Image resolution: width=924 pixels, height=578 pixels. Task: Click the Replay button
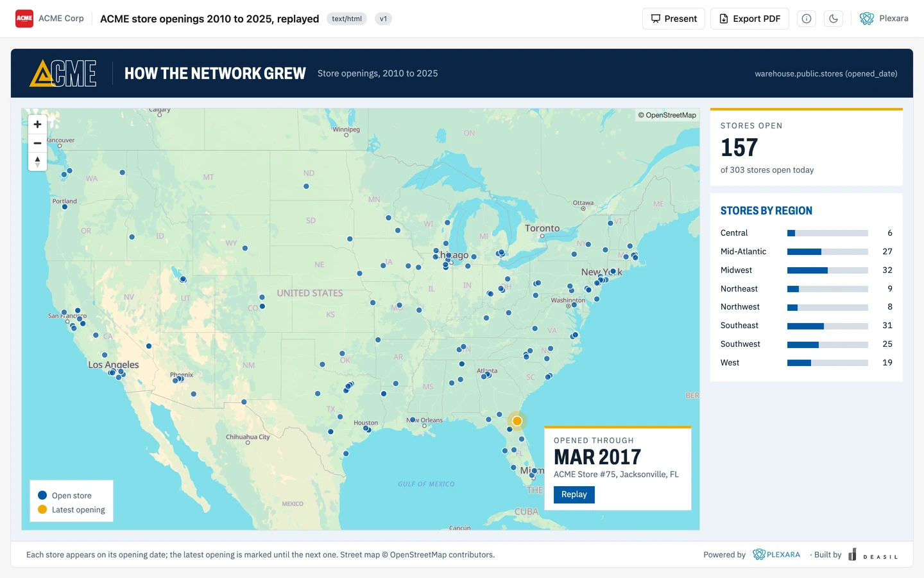[574, 495]
